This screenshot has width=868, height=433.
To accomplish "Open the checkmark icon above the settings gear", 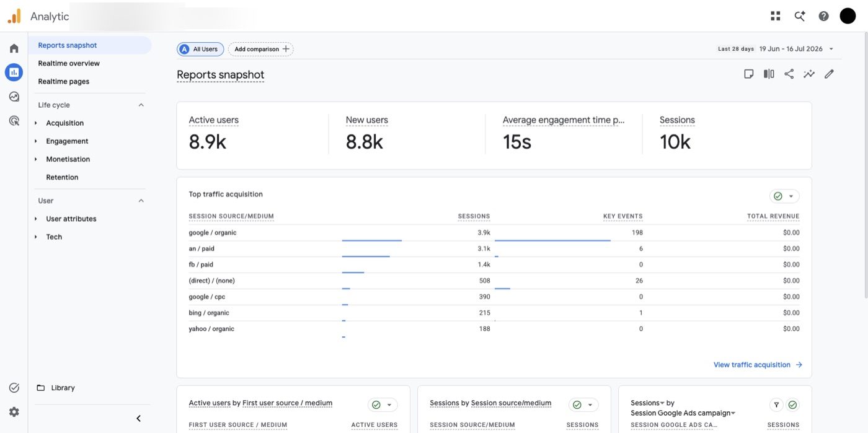I will click(x=14, y=388).
